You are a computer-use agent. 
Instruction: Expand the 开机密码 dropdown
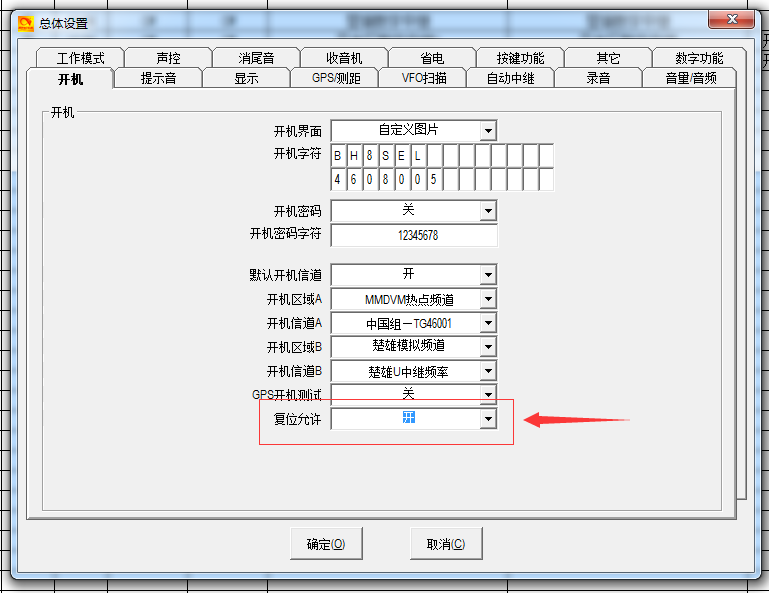coord(487,211)
